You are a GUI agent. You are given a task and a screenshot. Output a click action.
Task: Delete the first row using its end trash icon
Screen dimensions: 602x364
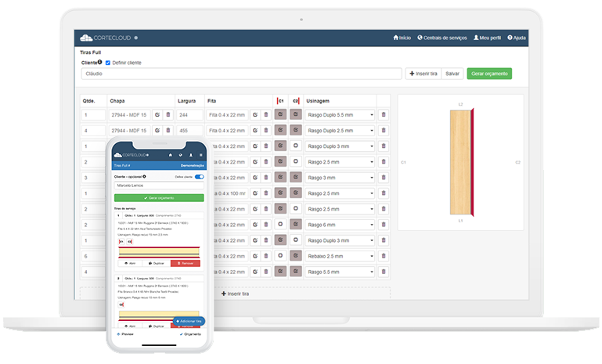click(383, 115)
